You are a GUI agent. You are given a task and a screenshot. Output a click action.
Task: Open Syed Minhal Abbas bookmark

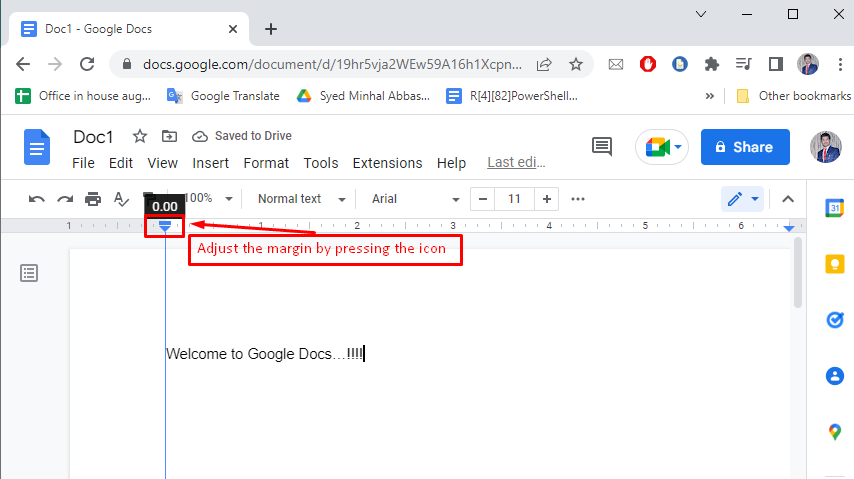[363, 96]
